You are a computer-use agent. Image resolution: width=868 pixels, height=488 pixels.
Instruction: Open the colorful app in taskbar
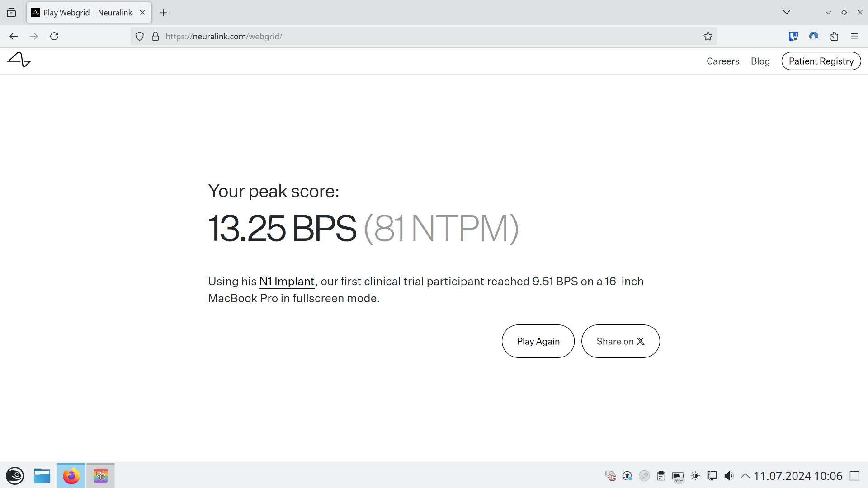point(100,476)
